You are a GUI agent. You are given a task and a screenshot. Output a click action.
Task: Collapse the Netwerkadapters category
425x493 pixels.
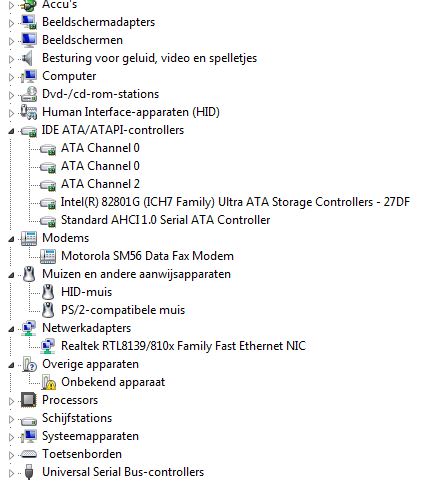pos(11,329)
